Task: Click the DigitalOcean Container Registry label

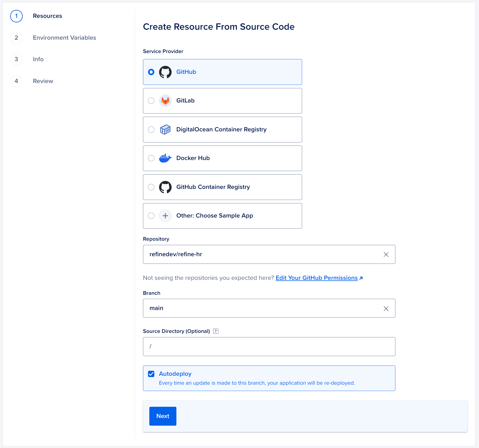Action: [x=221, y=130]
